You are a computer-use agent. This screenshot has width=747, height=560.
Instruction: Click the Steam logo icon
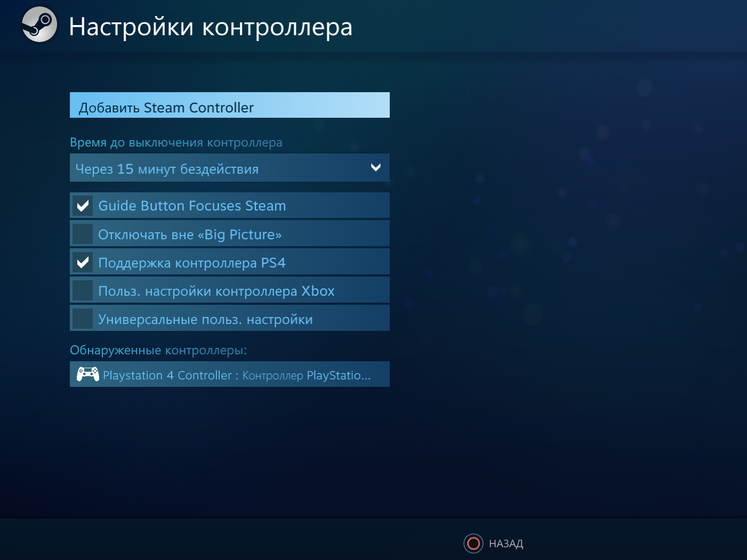tap(39, 25)
